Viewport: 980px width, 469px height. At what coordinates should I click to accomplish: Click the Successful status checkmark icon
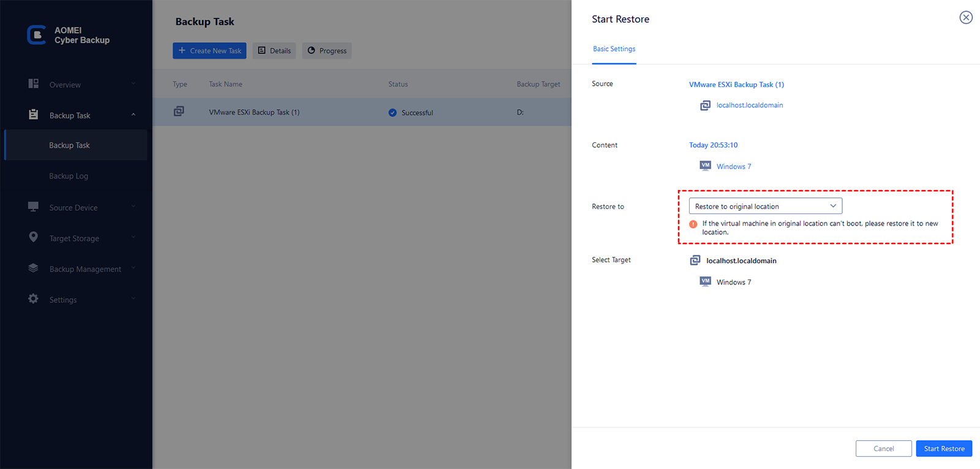point(393,113)
